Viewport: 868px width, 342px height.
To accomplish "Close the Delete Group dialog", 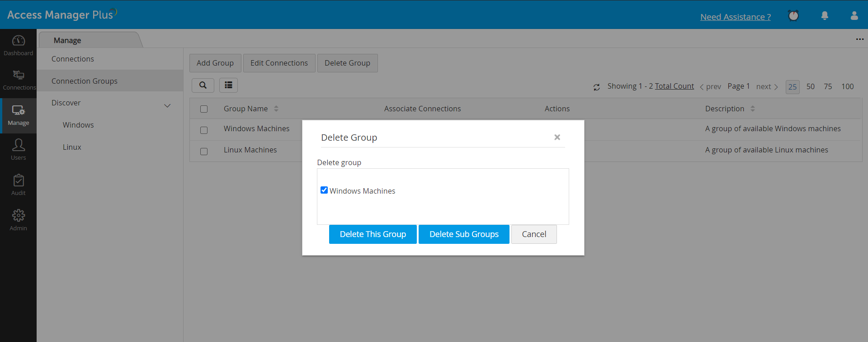I will click(557, 137).
